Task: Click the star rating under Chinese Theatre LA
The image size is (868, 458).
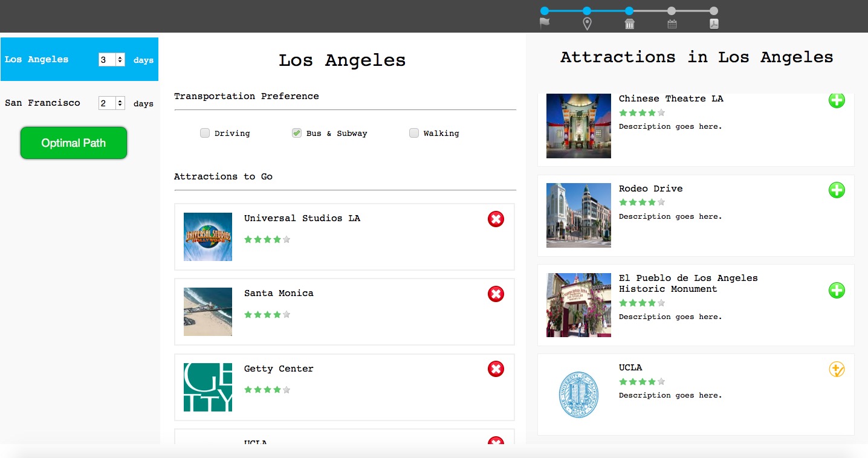Action: pos(642,112)
